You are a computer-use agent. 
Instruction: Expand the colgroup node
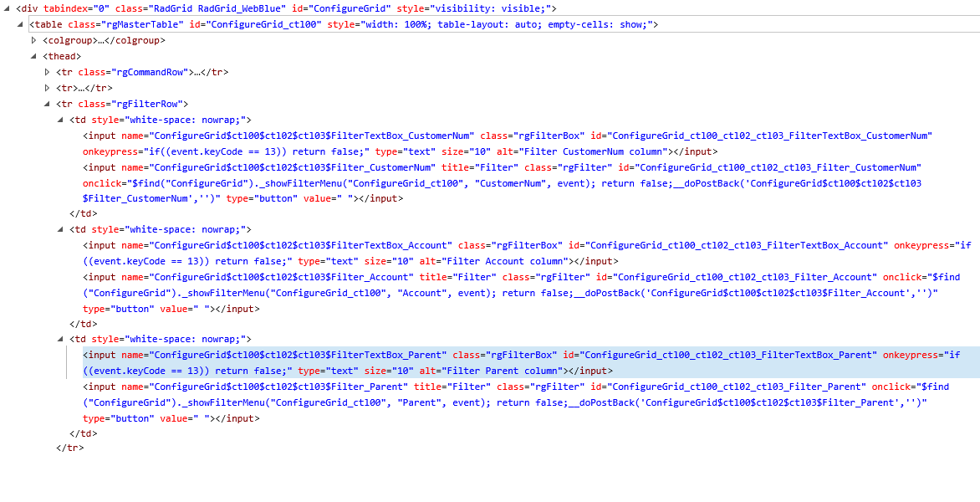tap(33, 41)
